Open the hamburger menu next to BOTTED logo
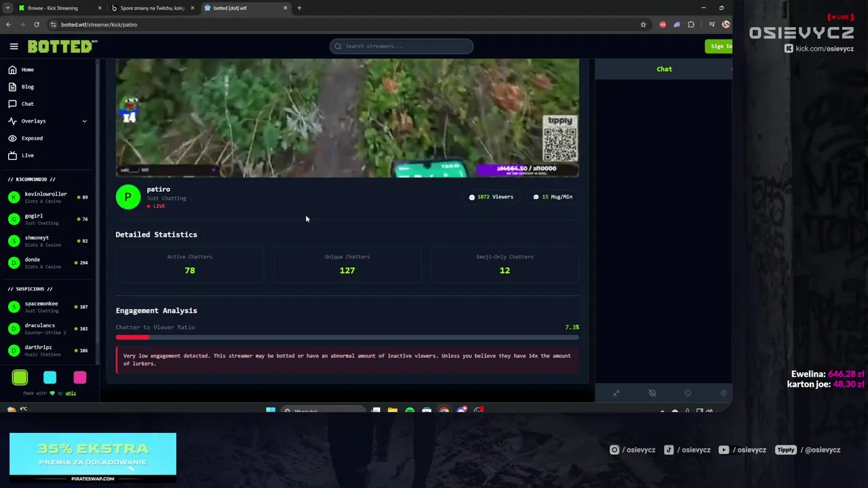 [x=14, y=46]
